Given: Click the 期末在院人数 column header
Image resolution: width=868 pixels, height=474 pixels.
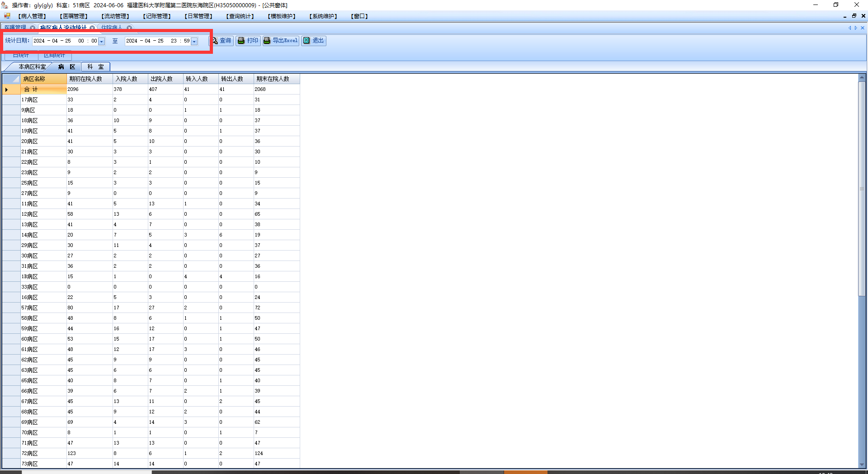Looking at the screenshot, I should (x=277, y=79).
